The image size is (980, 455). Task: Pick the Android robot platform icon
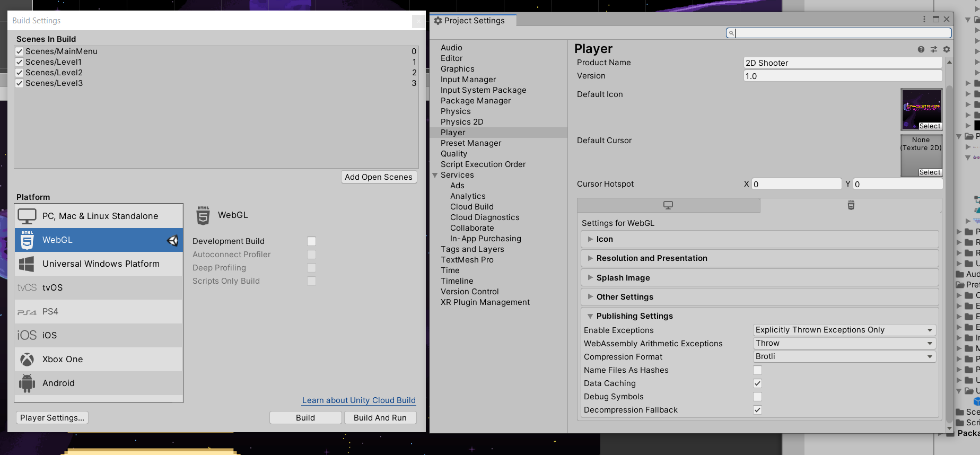pyautogui.click(x=27, y=383)
